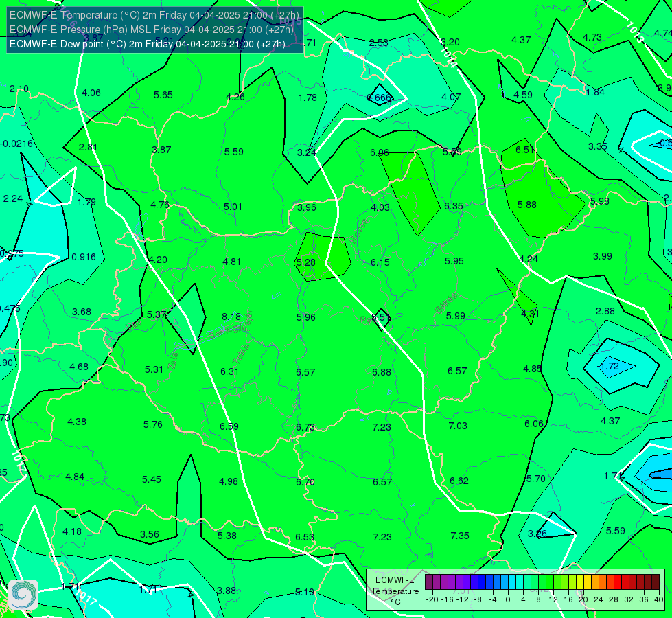This screenshot has height=618, width=672.
Task: Click the legend scale label 0
Action: 508,599
